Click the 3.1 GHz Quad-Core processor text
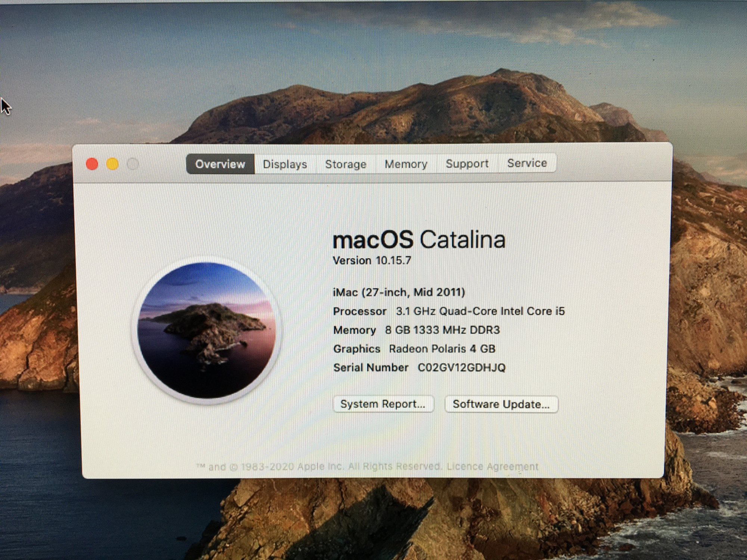This screenshot has width=747, height=560. (480, 311)
